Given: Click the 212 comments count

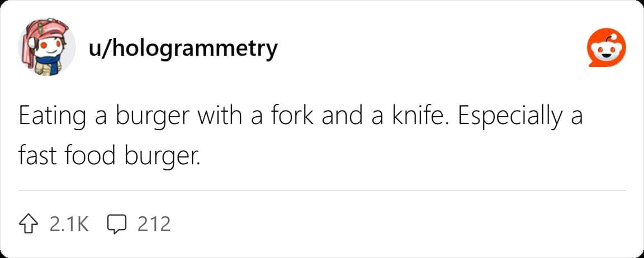Looking at the screenshot, I should click(x=153, y=224).
